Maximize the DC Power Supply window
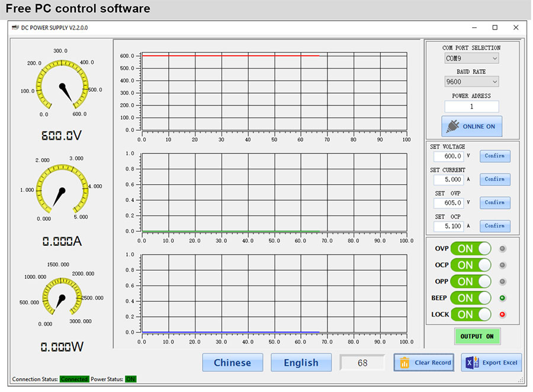 (x=495, y=28)
